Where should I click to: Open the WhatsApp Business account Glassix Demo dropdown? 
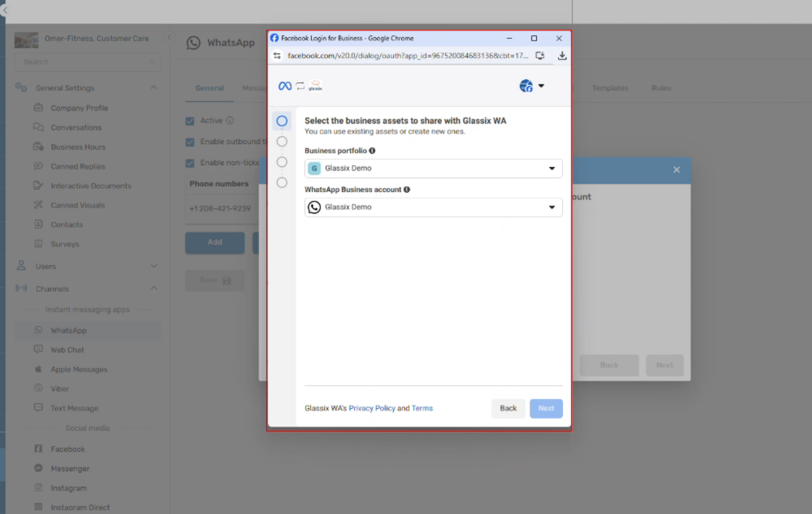[x=433, y=207]
